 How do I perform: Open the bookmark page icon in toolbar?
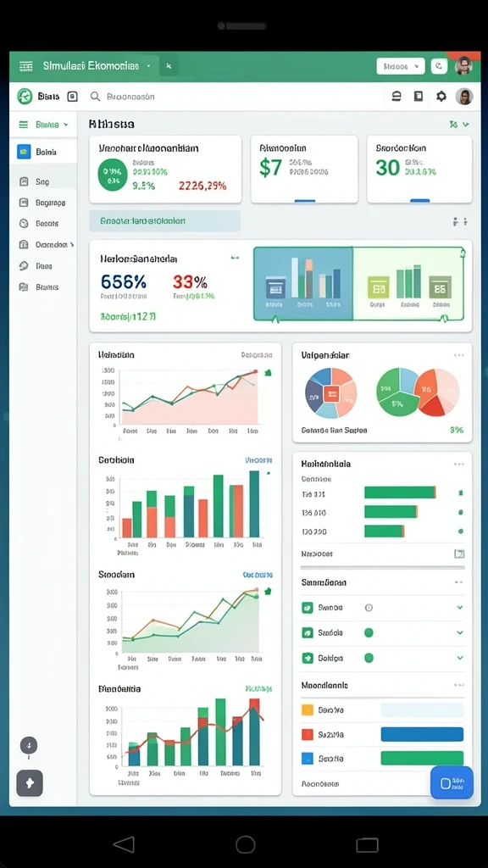click(419, 97)
